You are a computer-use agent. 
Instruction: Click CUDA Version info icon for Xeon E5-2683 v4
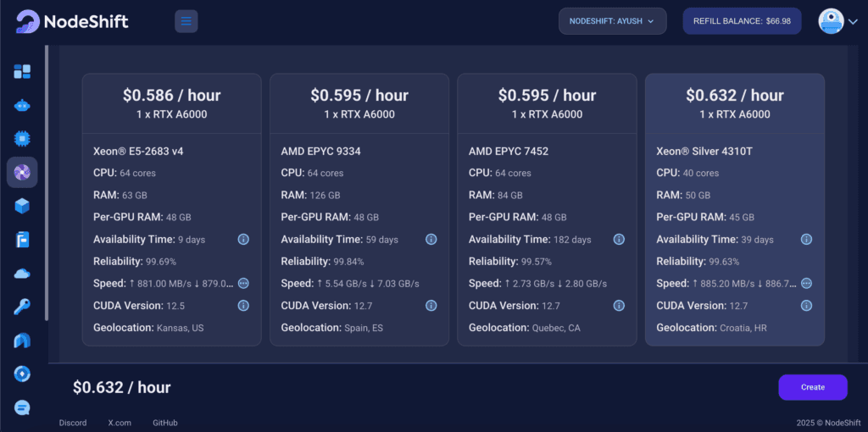(243, 305)
